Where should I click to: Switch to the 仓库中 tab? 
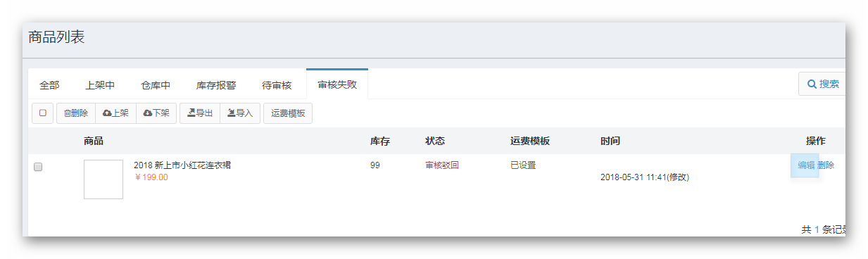tap(156, 85)
